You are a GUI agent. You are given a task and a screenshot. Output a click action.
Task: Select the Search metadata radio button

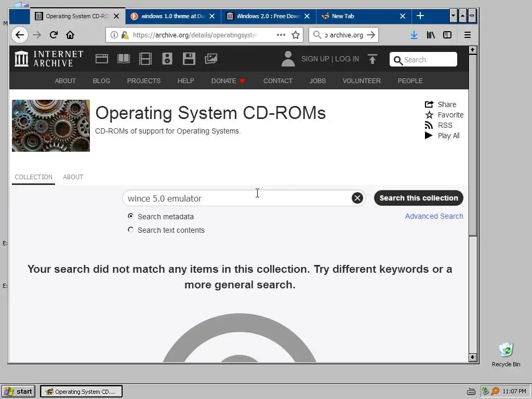coord(130,216)
